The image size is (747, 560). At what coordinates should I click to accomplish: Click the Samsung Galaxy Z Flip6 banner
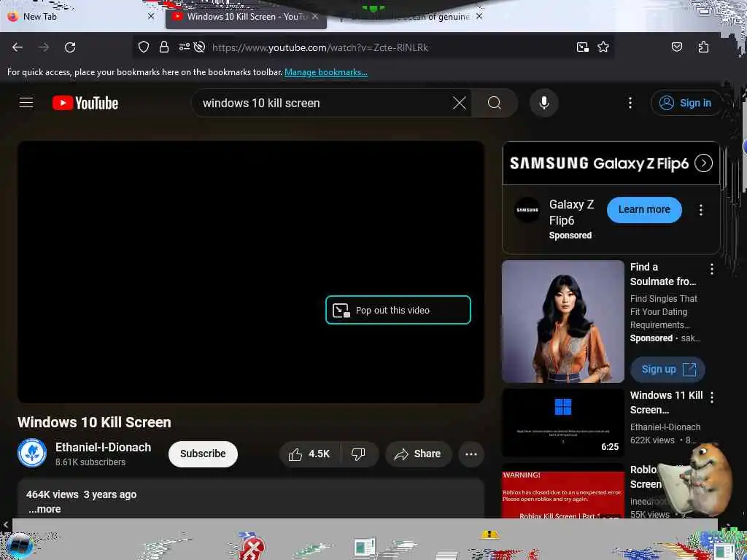point(611,163)
